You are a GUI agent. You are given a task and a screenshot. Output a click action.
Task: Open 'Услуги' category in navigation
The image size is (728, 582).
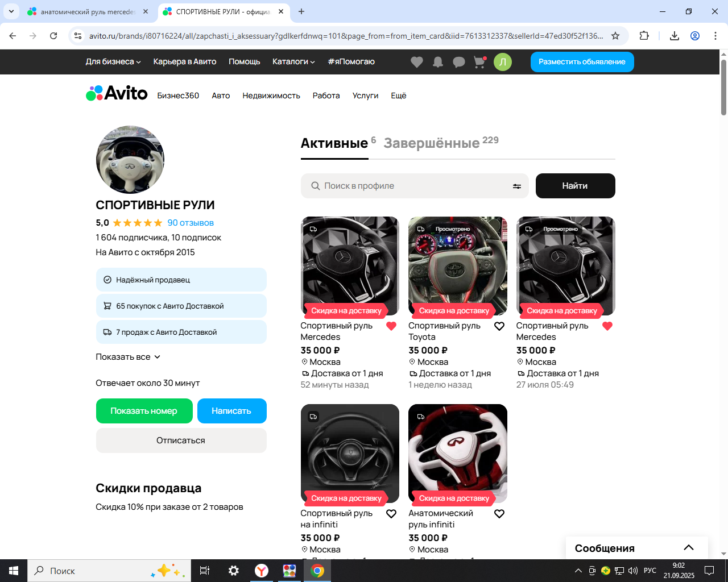coord(365,95)
